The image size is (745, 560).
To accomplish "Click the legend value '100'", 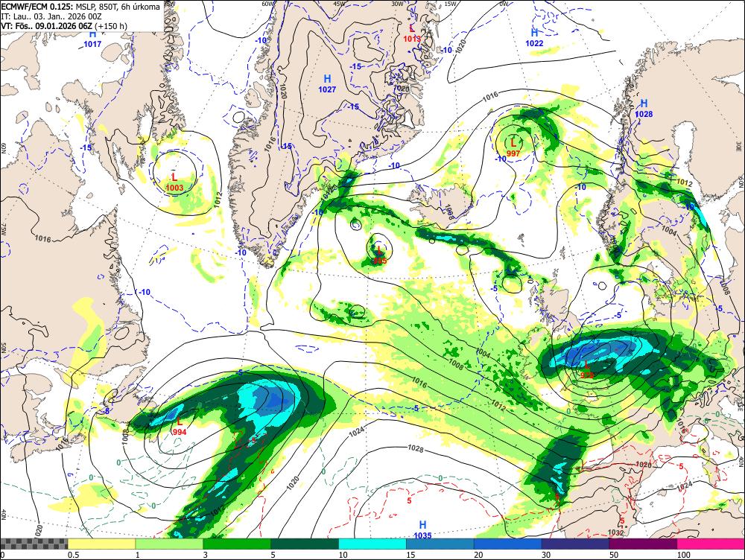I will click(683, 555).
